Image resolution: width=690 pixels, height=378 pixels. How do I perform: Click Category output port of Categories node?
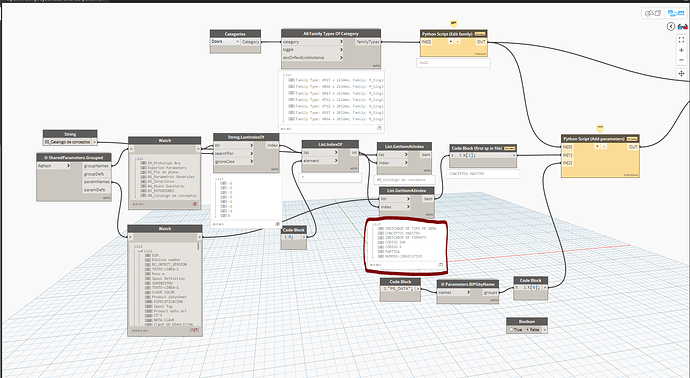(x=250, y=42)
